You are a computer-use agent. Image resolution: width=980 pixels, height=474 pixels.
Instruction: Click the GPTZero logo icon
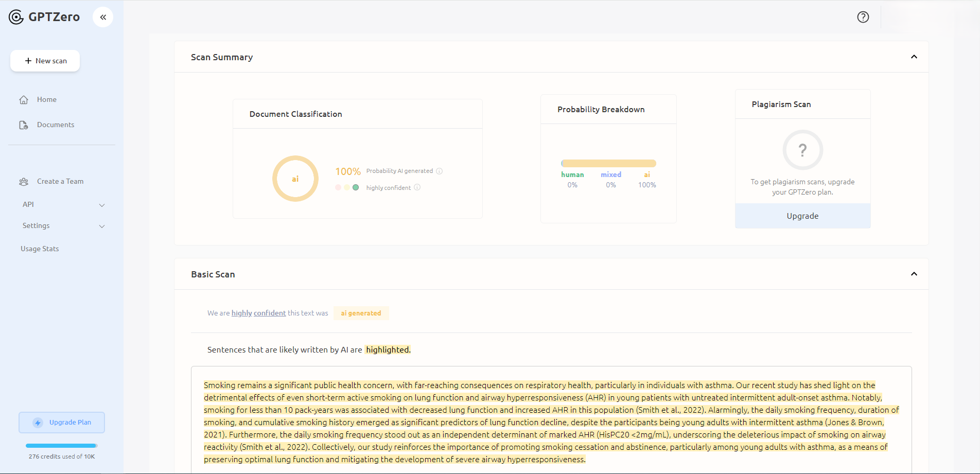point(15,16)
